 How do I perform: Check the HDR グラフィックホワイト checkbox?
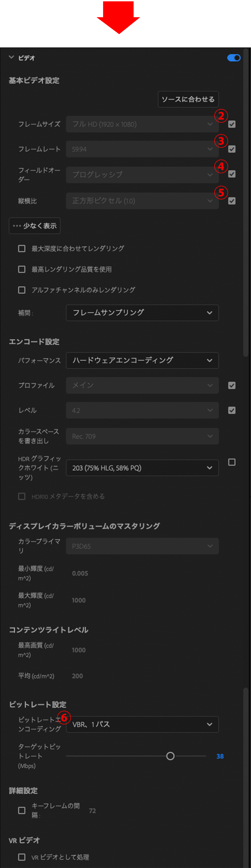[232, 462]
